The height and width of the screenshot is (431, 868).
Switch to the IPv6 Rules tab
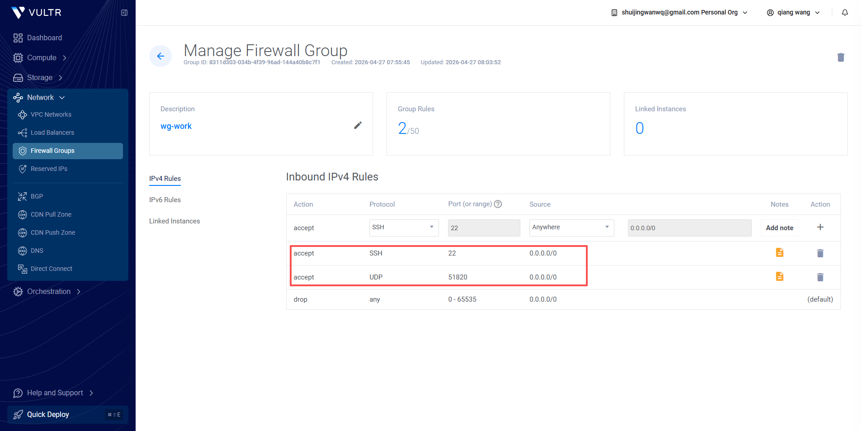(x=165, y=200)
